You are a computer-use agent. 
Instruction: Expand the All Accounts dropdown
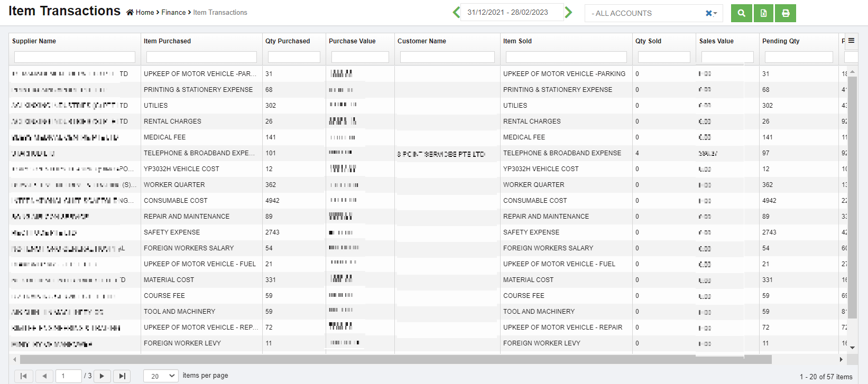click(x=716, y=13)
